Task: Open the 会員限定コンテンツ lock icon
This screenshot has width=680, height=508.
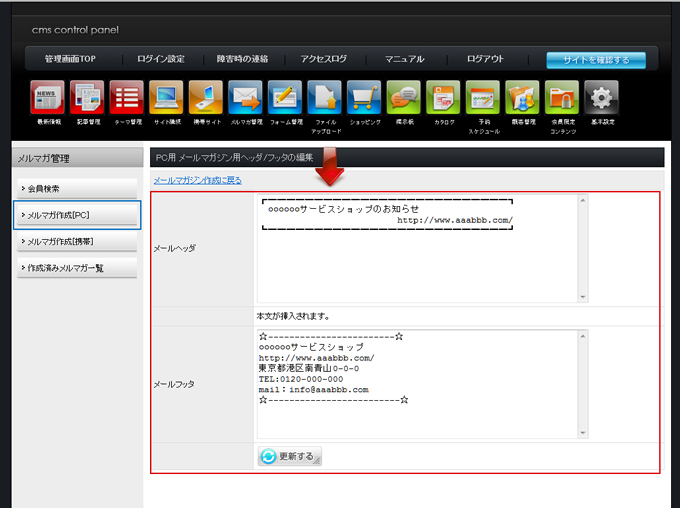Action: click(x=562, y=98)
